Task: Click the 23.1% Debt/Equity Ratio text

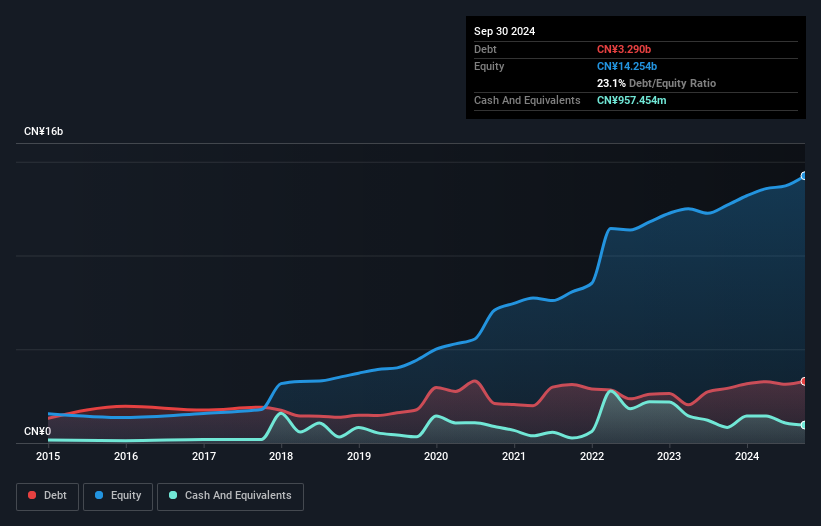Action: 656,83
